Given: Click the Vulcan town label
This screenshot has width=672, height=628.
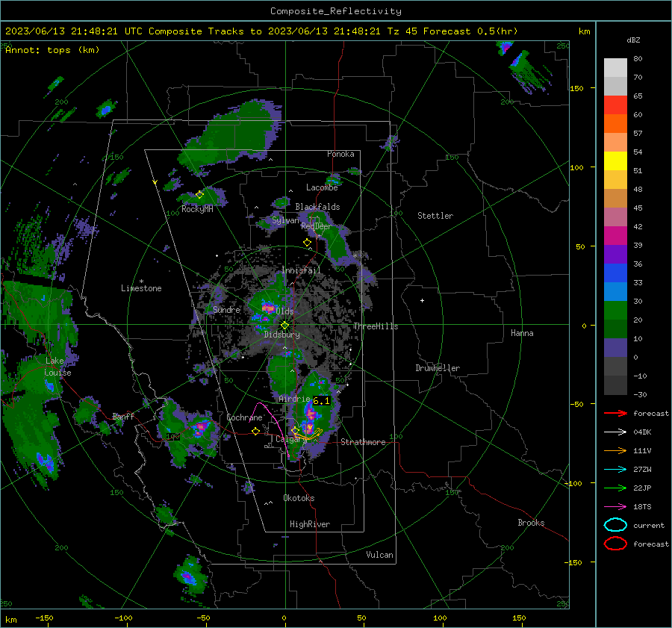Looking at the screenshot, I should 379,555.
